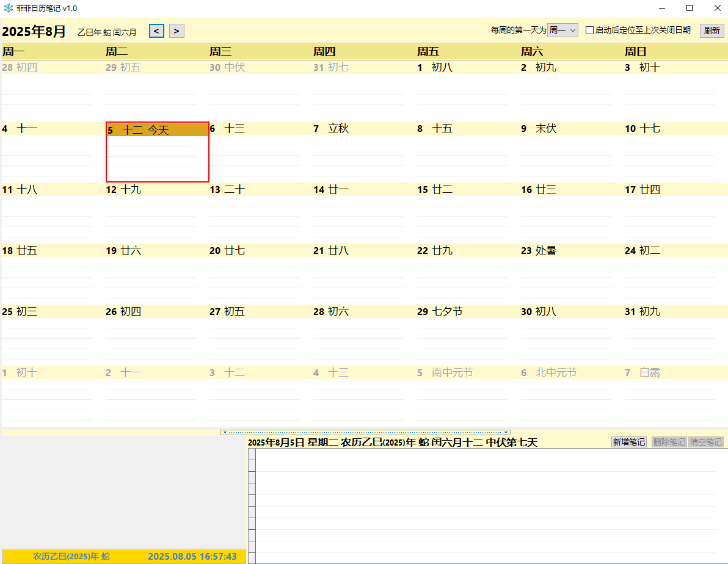Click the 周三 weekday column header

[x=220, y=52]
